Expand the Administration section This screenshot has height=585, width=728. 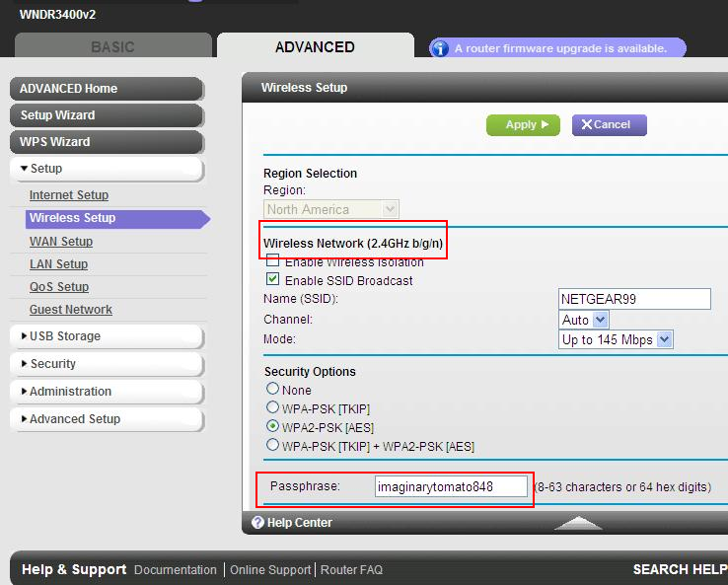(107, 392)
